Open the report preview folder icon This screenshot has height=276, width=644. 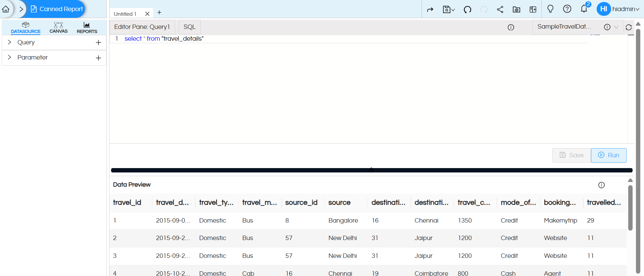516,9
